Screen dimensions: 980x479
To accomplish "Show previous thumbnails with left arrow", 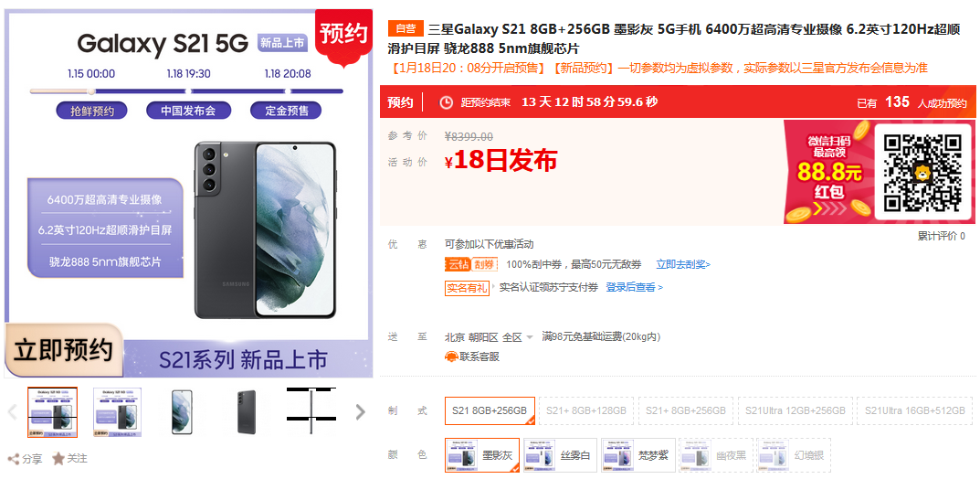I will pyautogui.click(x=12, y=411).
